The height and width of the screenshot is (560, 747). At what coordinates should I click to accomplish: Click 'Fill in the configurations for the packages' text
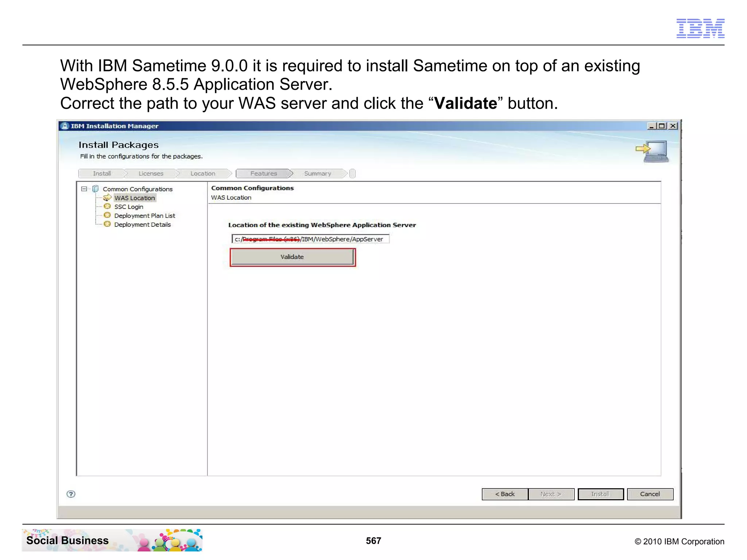click(141, 156)
